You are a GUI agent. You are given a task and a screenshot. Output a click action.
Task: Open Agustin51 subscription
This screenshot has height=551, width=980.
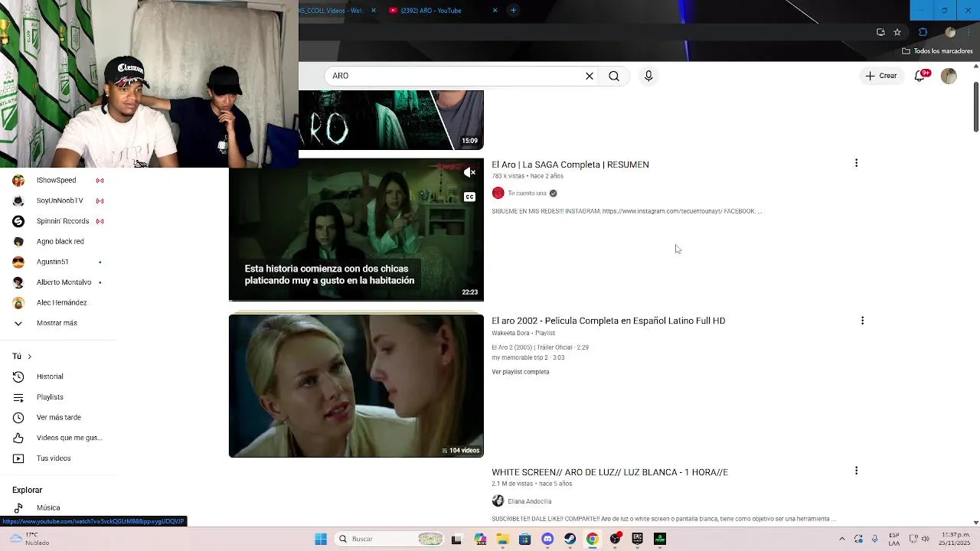[x=58, y=262]
